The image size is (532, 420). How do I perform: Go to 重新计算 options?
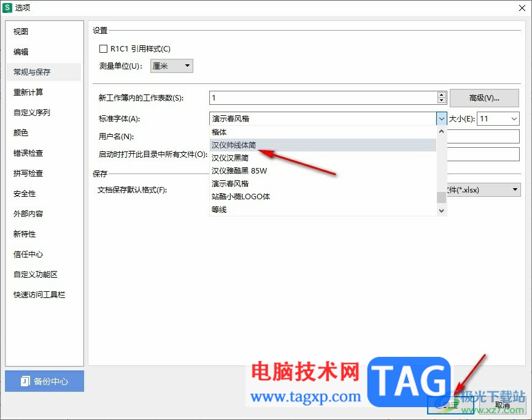tap(28, 92)
